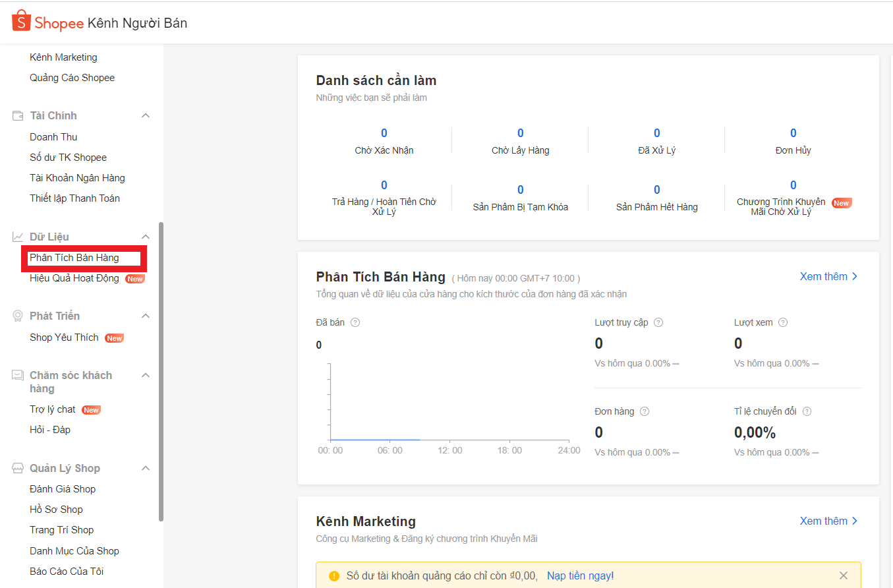Close the ad balance warning banner
893x588 pixels.
point(843,575)
